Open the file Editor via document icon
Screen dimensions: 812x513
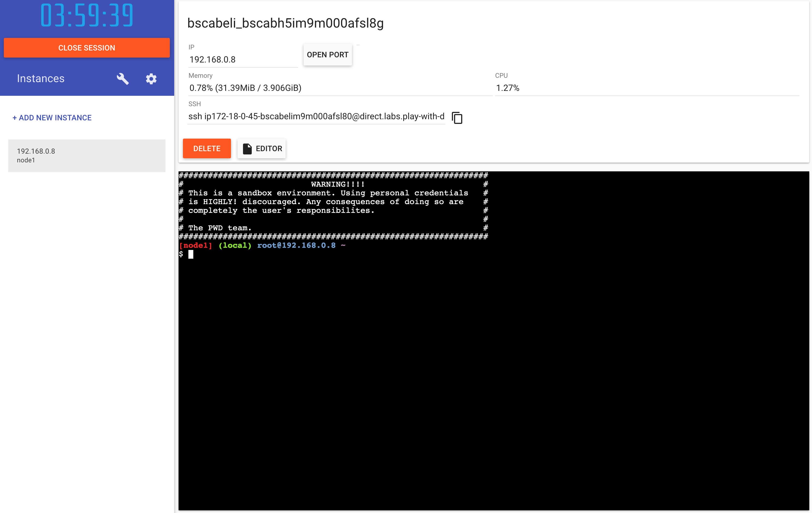247,148
